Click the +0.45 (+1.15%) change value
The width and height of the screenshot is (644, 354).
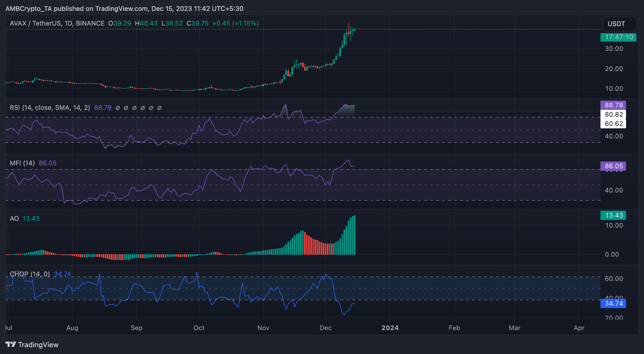[x=236, y=23]
